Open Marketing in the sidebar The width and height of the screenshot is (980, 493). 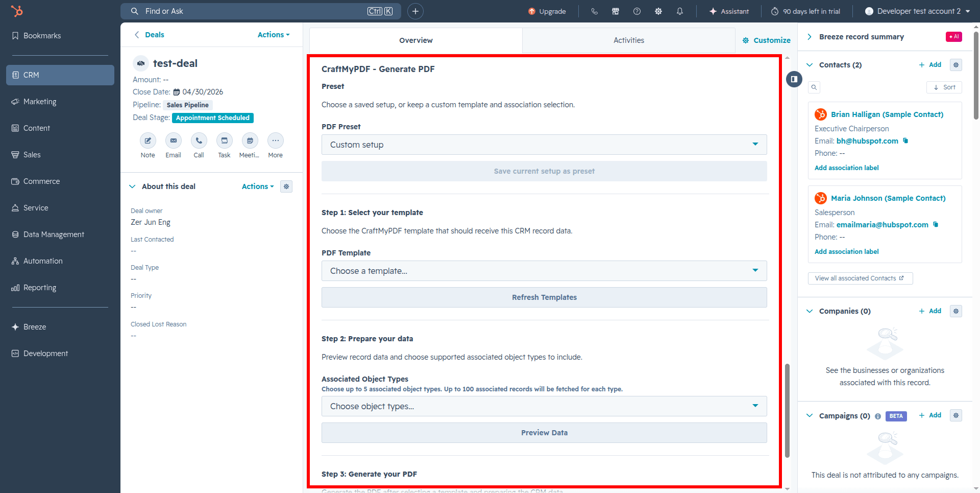pyautogui.click(x=60, y=102)
